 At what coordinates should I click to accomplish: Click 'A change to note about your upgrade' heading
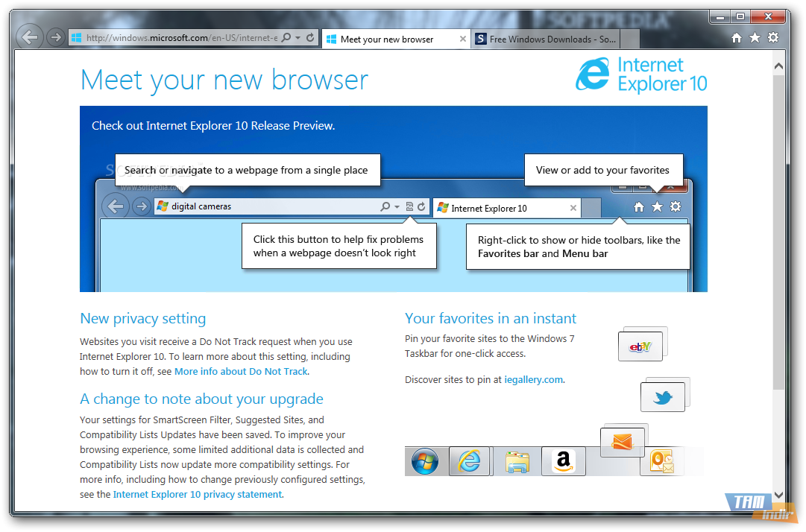(x=201, y=399)
